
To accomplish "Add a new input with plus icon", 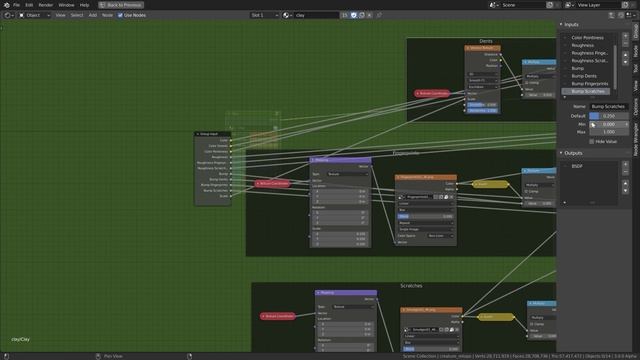I will pyautogui.click(x=625, y=36).
